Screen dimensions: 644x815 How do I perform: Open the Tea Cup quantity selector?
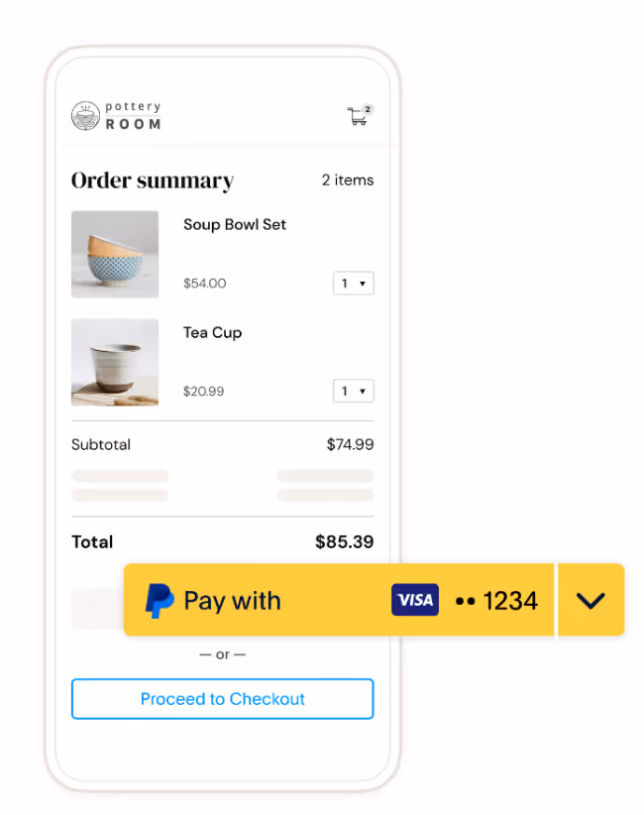point(353,391)
